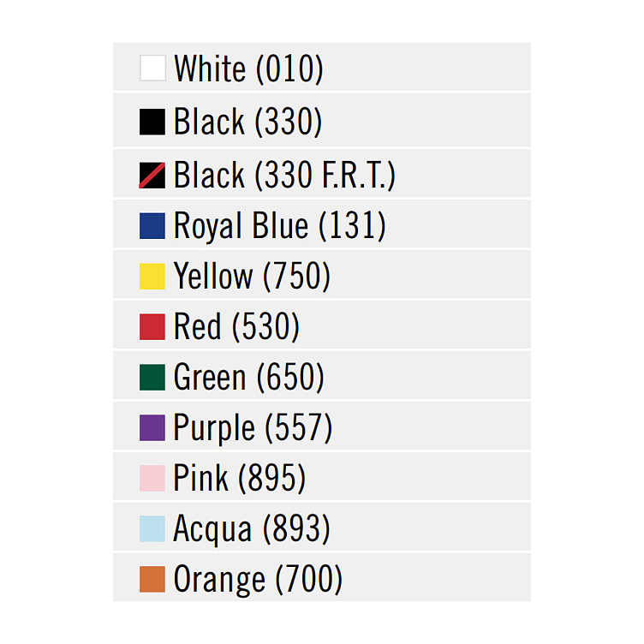The height and width of the screenshot is (644, 644).
Task: Select the Black (330) text label
Action: pyautogui.click(x=247, y=122)
